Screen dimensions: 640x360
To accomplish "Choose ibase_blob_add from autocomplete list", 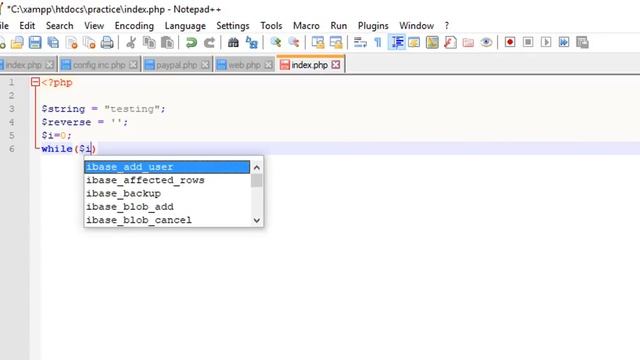I will point(167,207).
